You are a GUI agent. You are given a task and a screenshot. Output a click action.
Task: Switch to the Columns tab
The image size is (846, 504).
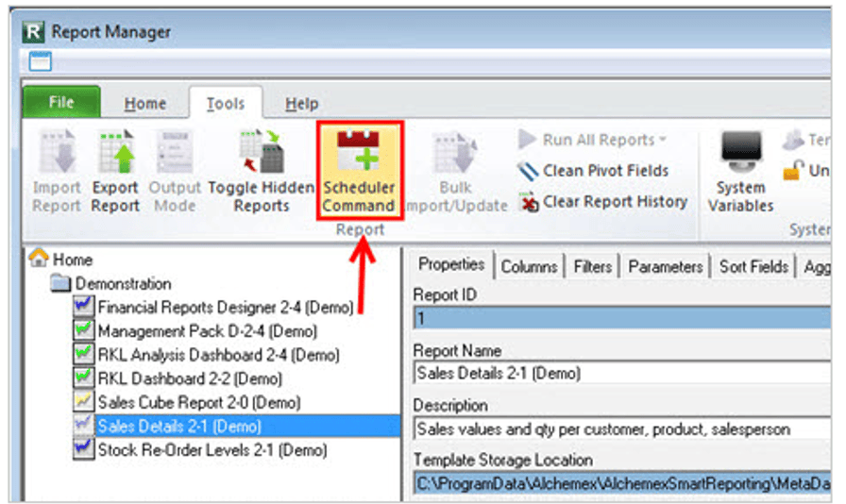coord(529,267)
